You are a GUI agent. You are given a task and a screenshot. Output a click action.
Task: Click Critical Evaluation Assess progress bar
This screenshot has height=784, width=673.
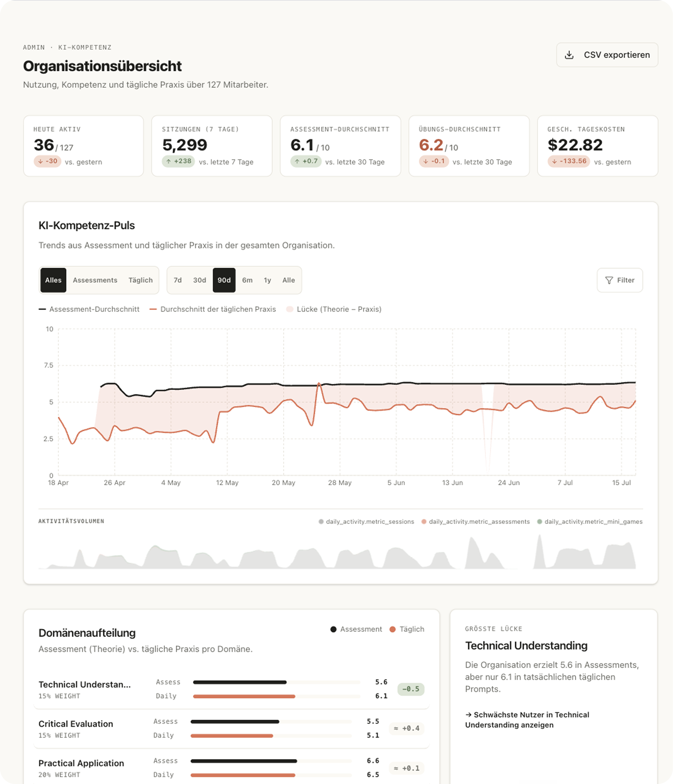[x=271, y=722]
